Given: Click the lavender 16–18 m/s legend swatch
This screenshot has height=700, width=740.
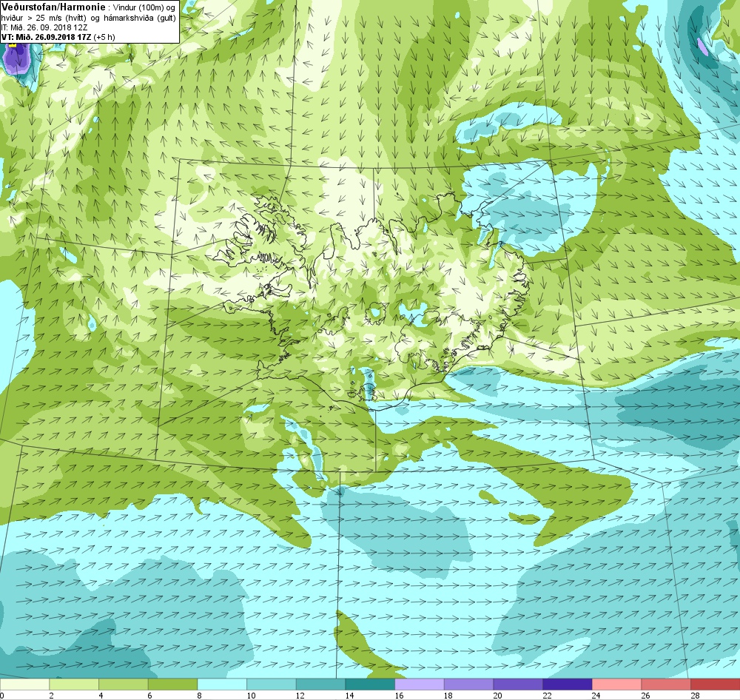Looking at the screenshot, I should 419,684.
